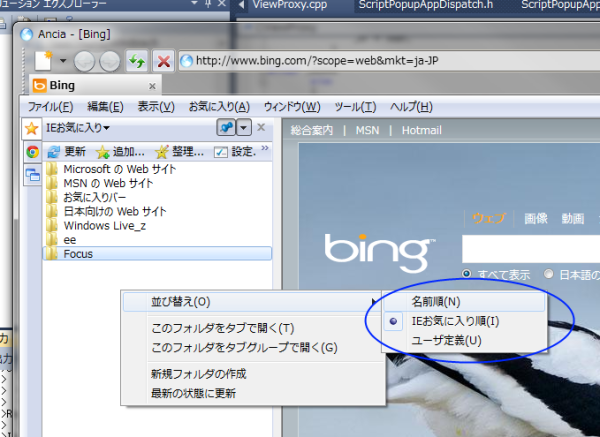This screenshot has width=600, height=437.
Task: Toggle the pin sidebar button
Action: coord(226,127)
